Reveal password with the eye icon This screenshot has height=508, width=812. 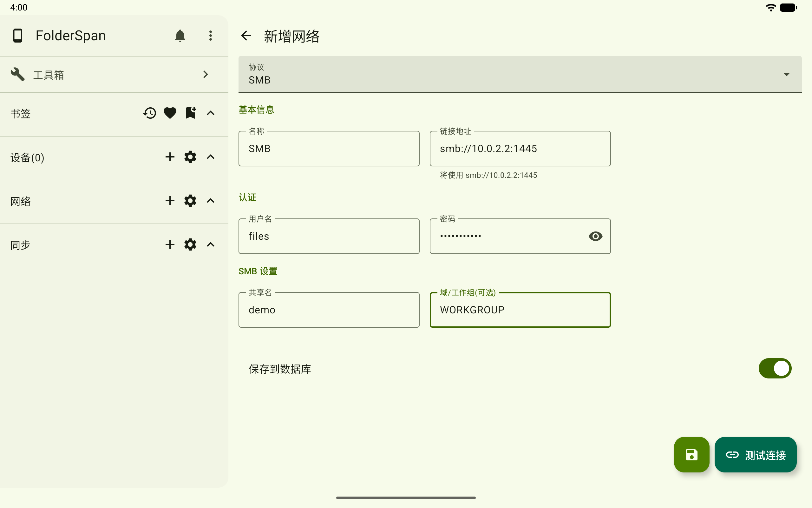tap(595, 236)
